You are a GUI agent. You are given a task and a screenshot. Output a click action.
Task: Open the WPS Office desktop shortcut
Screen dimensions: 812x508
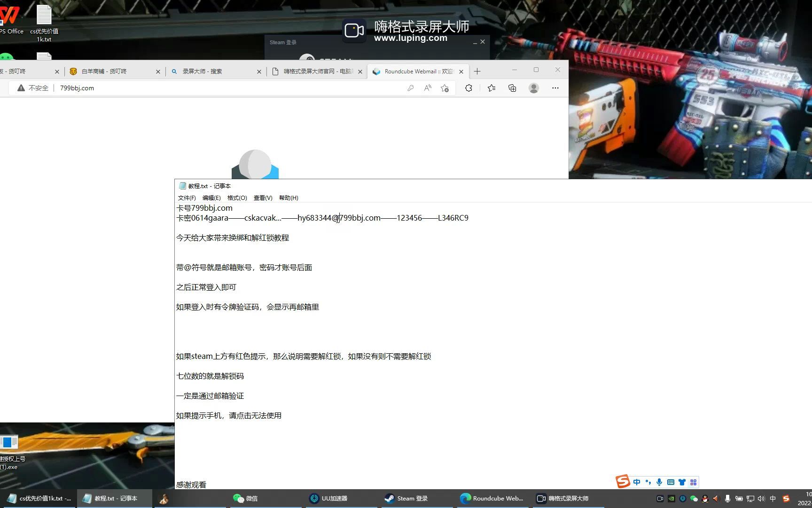tap(10, 20)
